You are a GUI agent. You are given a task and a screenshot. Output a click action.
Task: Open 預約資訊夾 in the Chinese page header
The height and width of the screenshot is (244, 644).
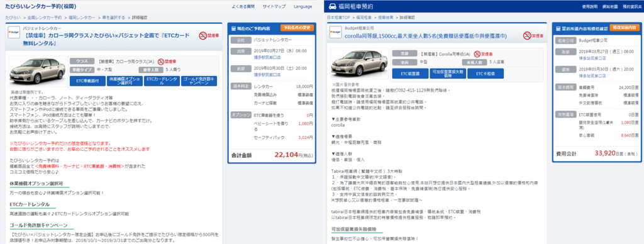click(631, 6)
